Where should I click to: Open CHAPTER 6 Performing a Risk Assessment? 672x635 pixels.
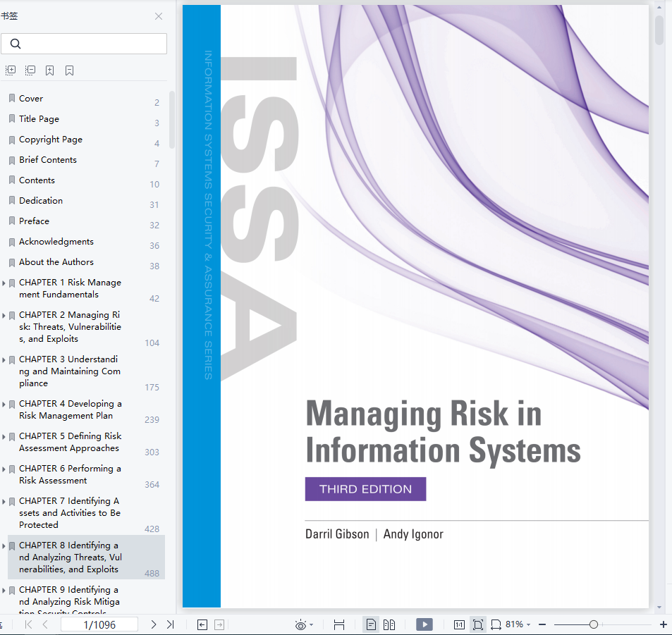coord(70,474)
